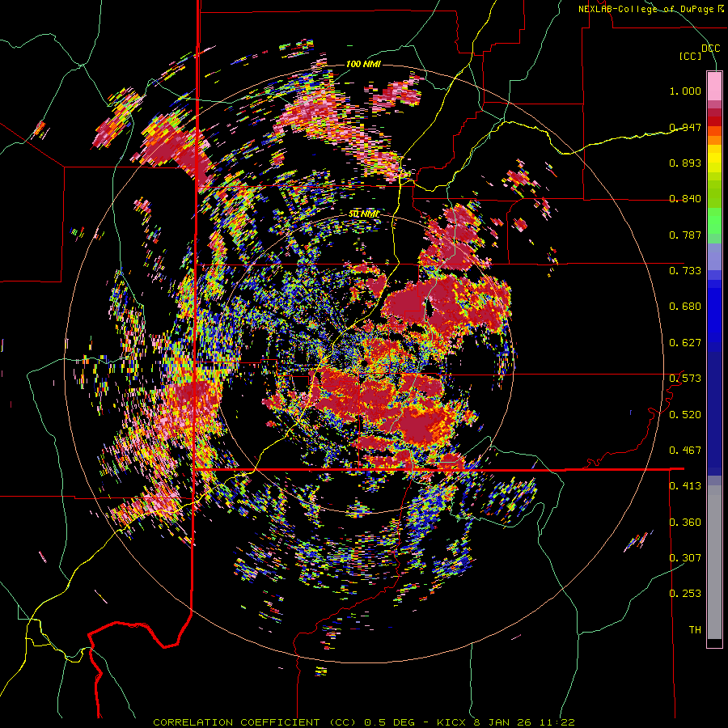Click the 0.520 scale value

click(685, 415)
